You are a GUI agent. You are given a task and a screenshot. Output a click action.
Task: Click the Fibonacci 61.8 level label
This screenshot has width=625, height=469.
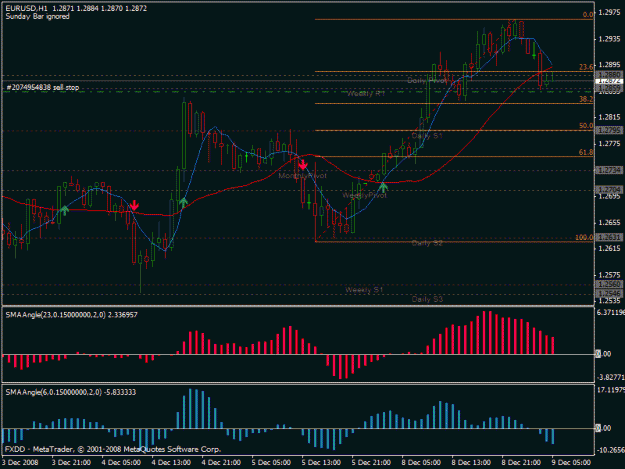[x=586, y=152]
